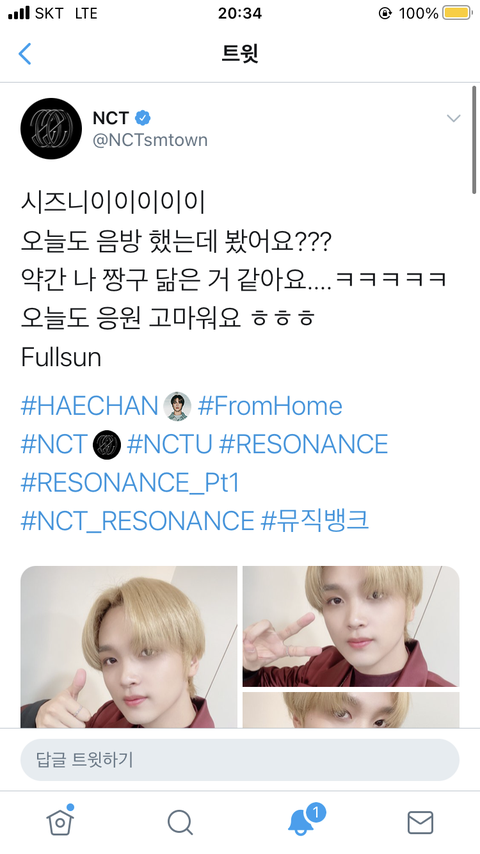Tap the back arrow in the header
The height and width of the screenshot is (854, 480).
tap(25, 53)
